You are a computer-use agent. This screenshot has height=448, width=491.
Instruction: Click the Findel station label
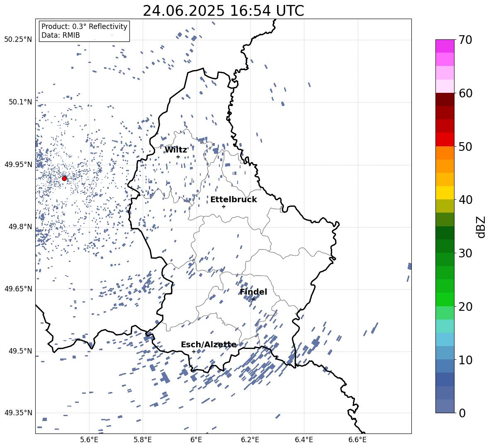[x=253, y=292]
